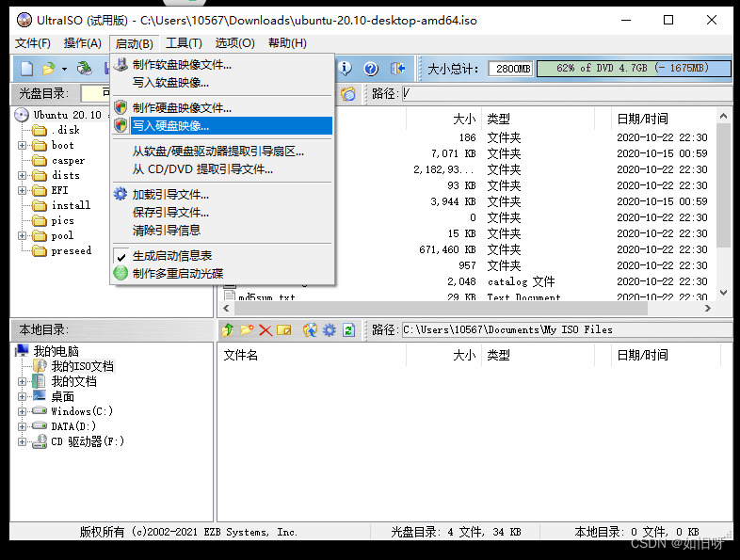The height and width of the screenshot is (560, 740).
Task: Click the upper 日期/时间 column header
Action: click(x=663, y=119)
